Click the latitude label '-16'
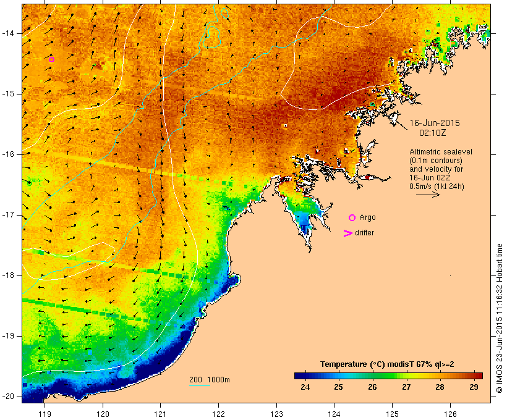The image size is (507, 420). 7,154
